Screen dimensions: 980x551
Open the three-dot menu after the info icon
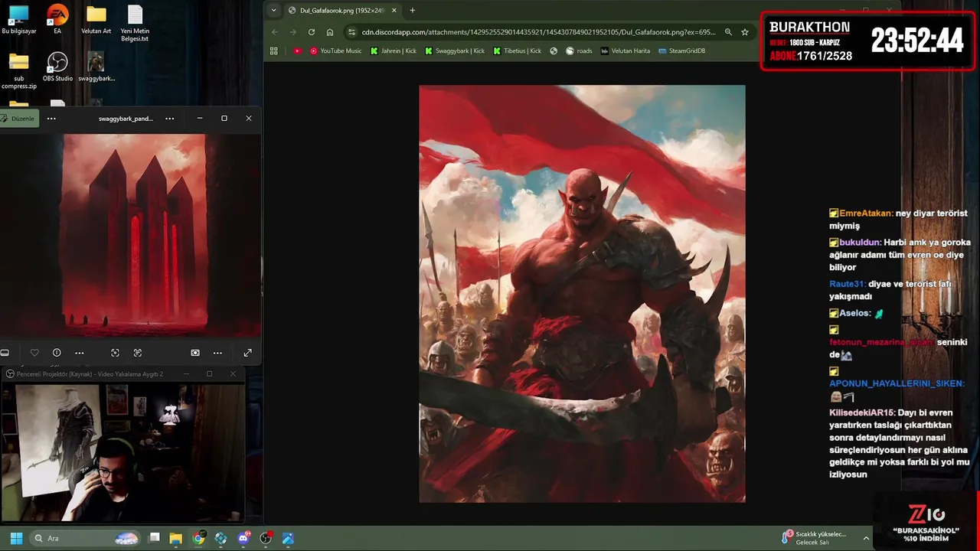point(79,353)
